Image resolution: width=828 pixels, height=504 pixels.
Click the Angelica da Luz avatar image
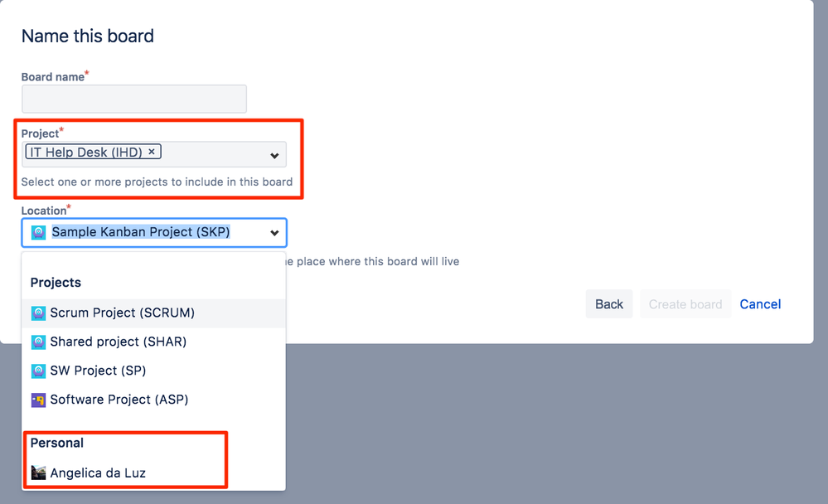(38, 472)
